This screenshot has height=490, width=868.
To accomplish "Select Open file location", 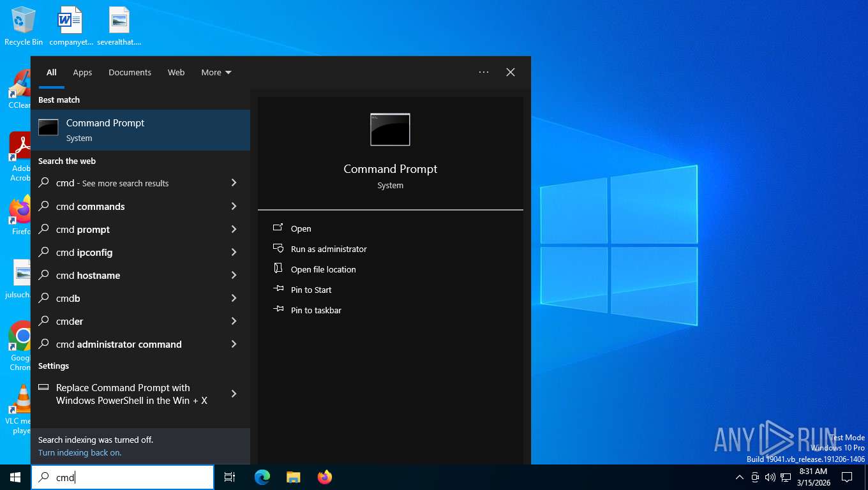I will pos(323,269).
